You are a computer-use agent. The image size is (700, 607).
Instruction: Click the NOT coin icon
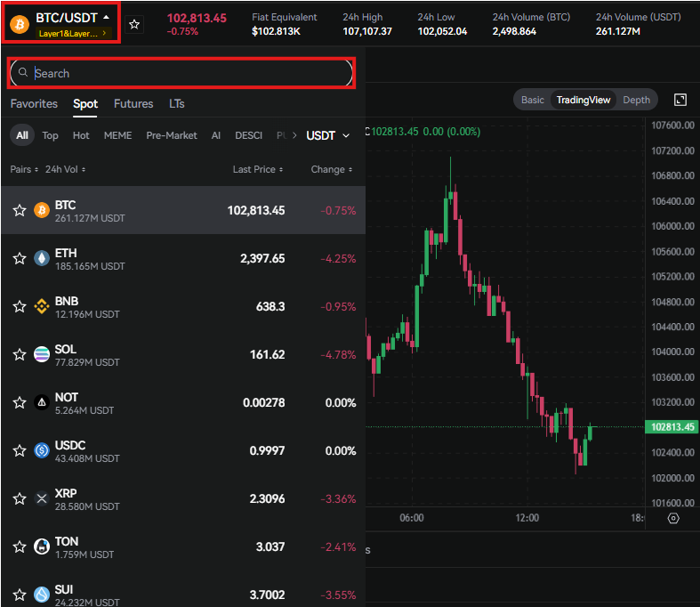click(42, 402)
